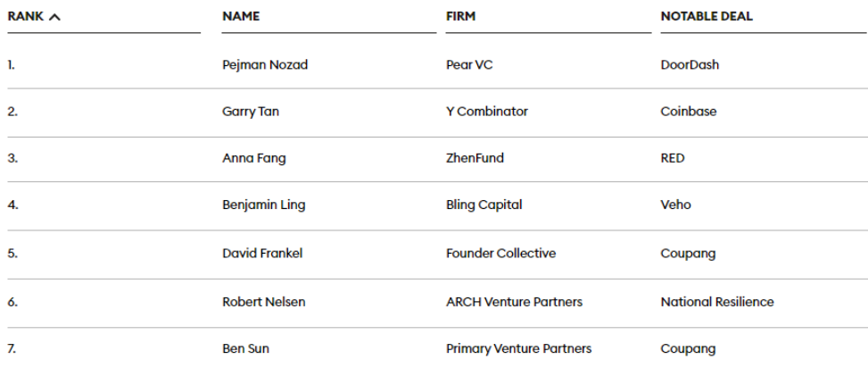The height and width of the screenshot is (368, 868).
Task: Sort by the FIRM column header
Action: coord(460,17)
